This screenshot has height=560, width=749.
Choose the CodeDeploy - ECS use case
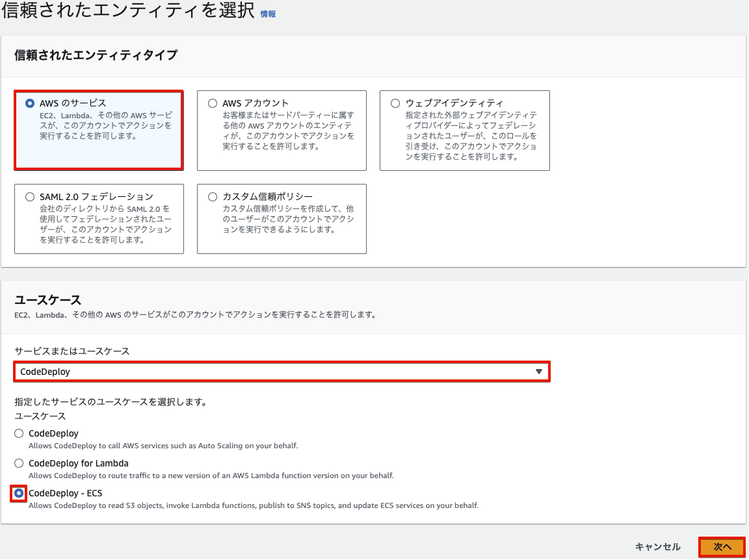[x=19, y=493]
